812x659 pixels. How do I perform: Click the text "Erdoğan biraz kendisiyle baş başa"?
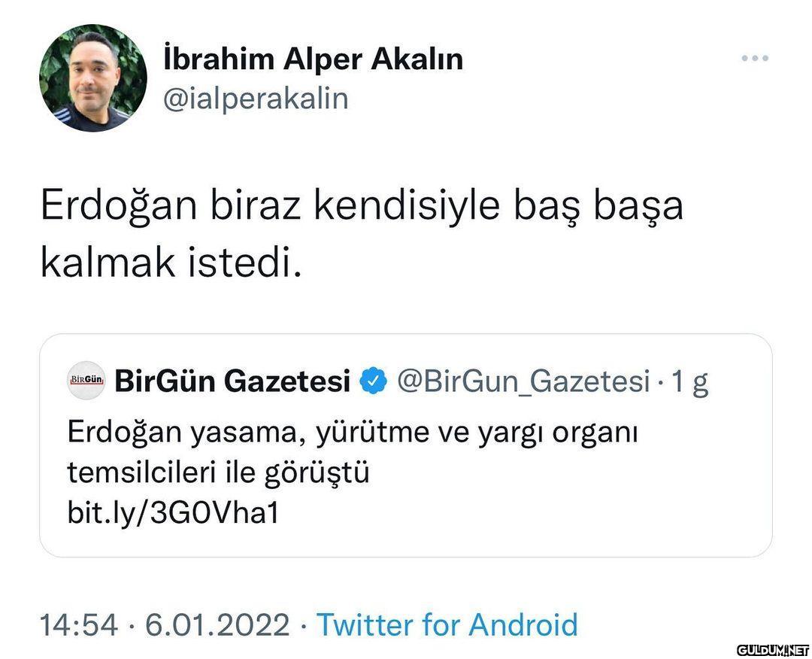[x=362, y=205]
